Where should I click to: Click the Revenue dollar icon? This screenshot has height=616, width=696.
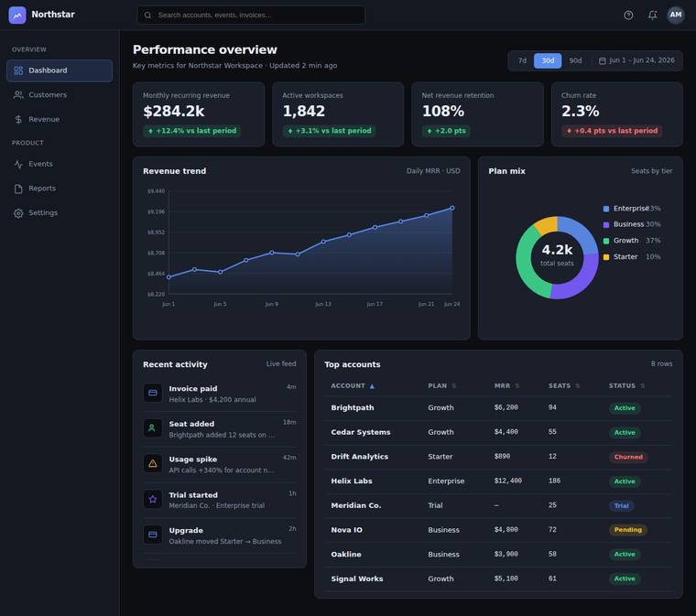18,119
